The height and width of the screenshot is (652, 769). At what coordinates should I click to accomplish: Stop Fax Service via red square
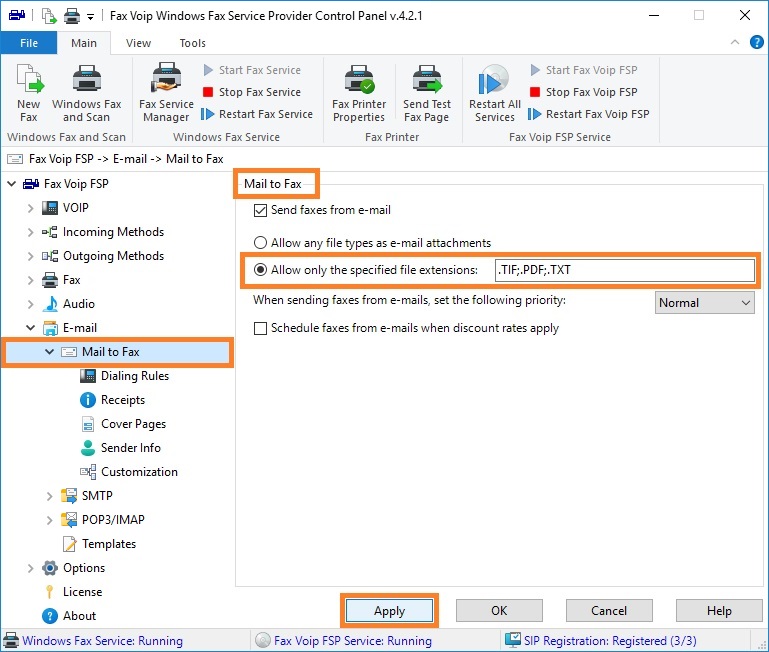pyautogui.click(x=208, y=92)
